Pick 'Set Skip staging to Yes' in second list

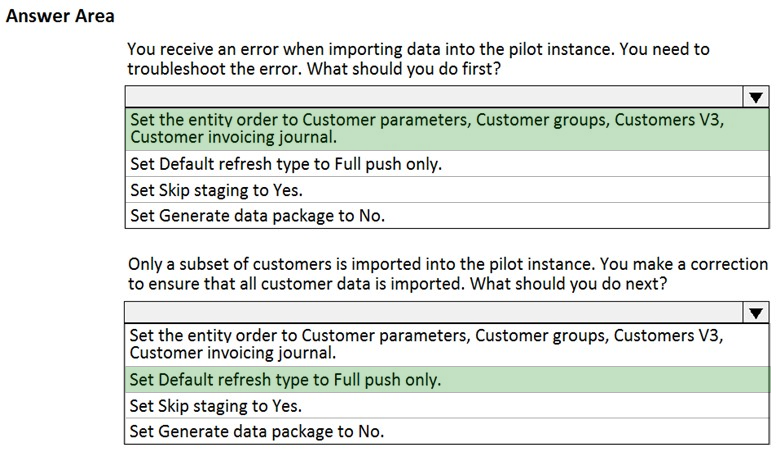tap(447, 406)
